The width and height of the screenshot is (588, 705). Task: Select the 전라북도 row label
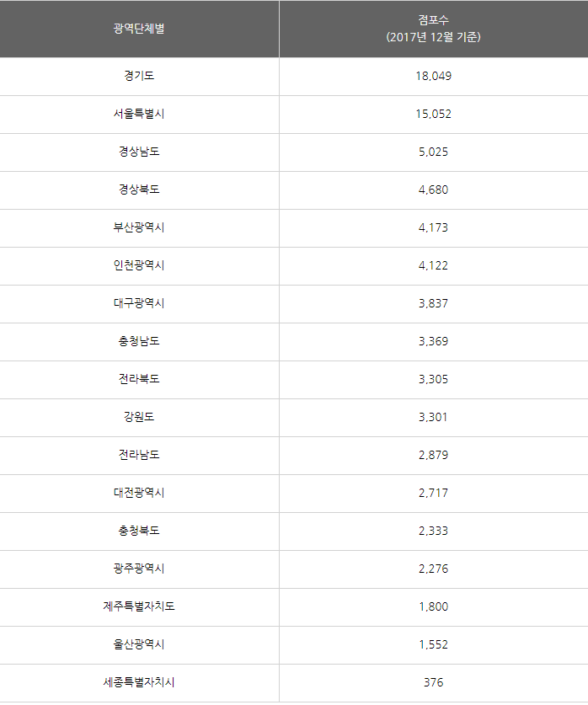point(139,379)
